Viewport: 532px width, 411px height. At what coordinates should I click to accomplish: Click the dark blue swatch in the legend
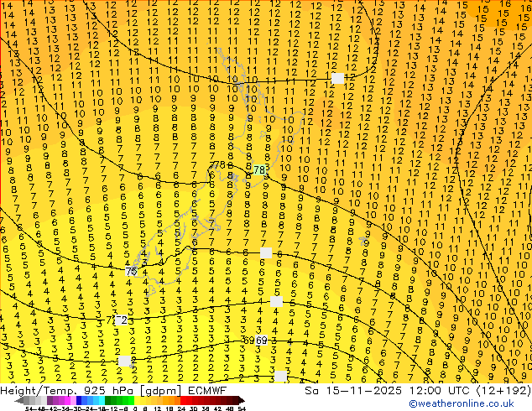tap(79, 400)
